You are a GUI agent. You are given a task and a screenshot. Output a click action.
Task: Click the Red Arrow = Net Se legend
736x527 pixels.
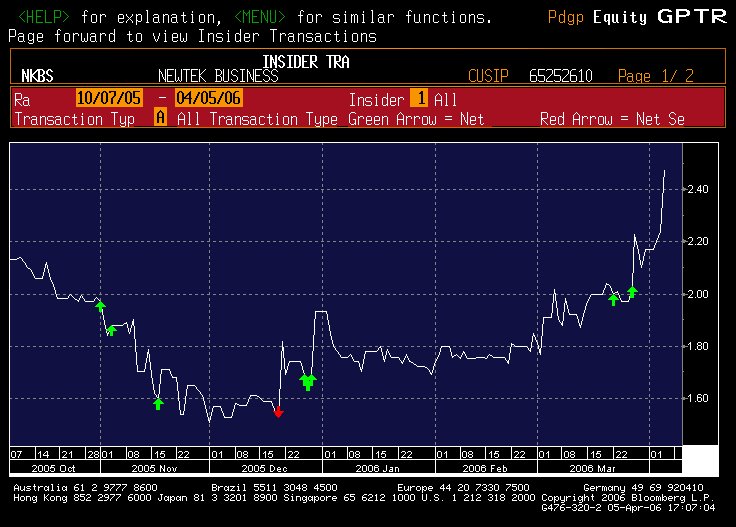pos(612,119)
